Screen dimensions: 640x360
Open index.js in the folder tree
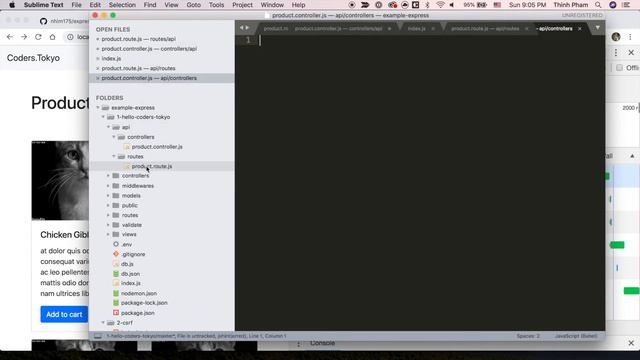tap(131, 283)
